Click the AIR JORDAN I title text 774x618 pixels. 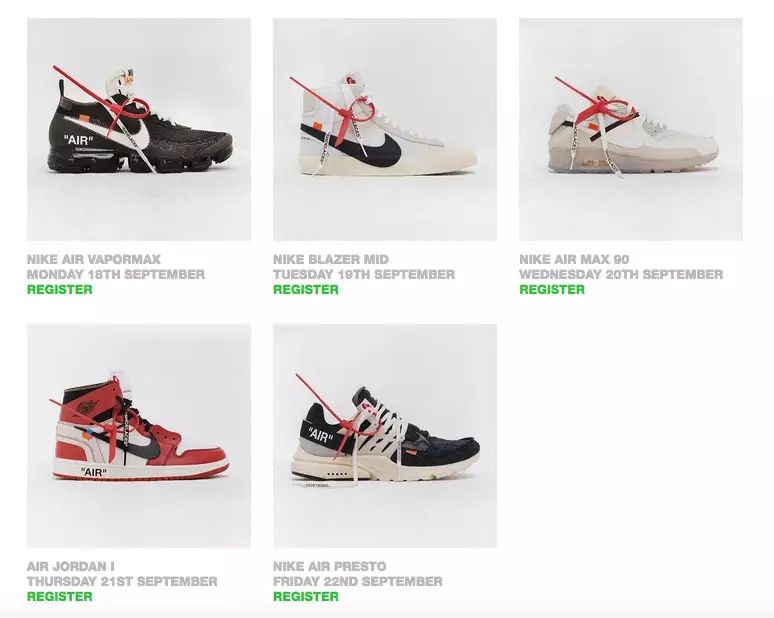coord(71,566)
